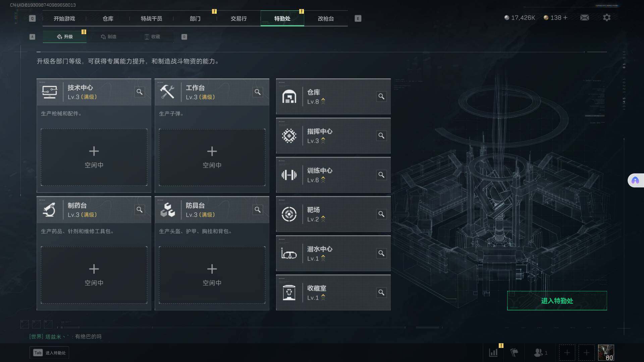Open the settings gear icon

coord(607,17)
